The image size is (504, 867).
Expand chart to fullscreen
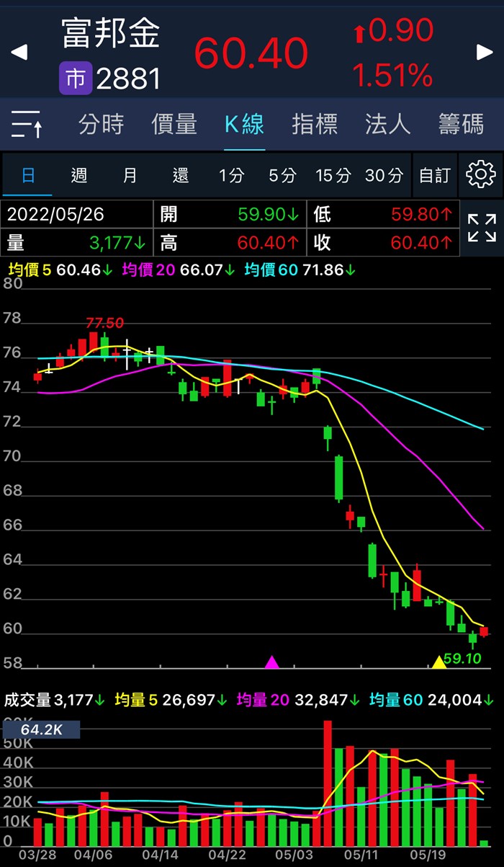coord(482,228)
